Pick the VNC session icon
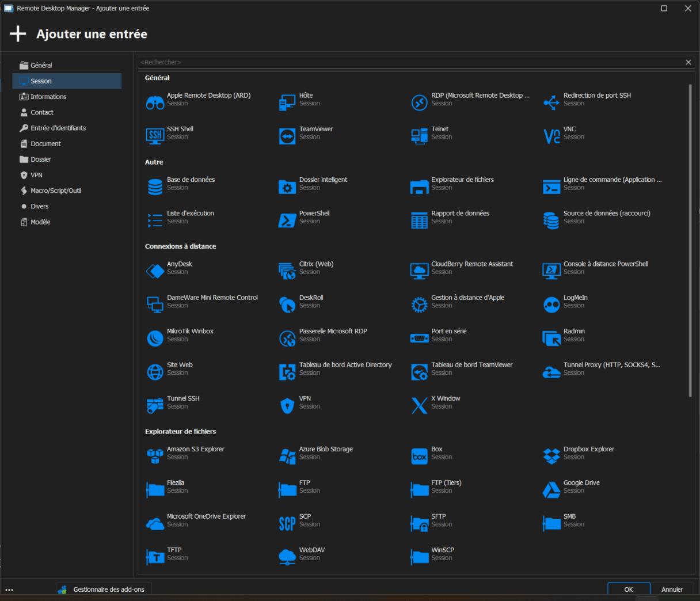The image size is (700, 601). (x=551, y=136)
